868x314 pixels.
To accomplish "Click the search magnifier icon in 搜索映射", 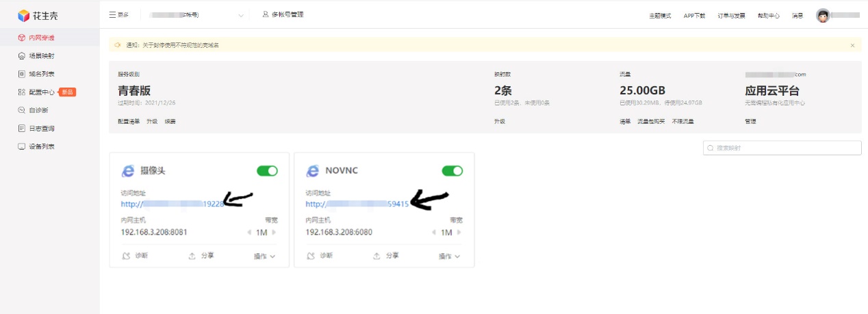I will (711, 148).
